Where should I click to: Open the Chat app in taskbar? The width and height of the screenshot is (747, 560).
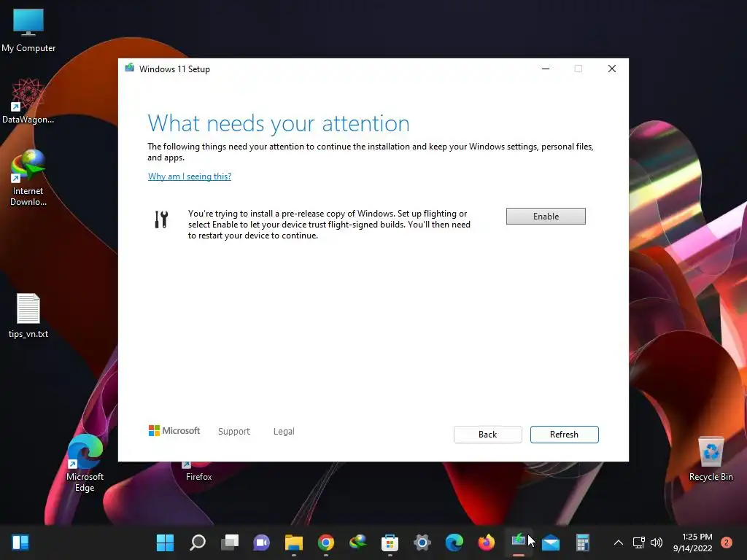click(262, 542)
